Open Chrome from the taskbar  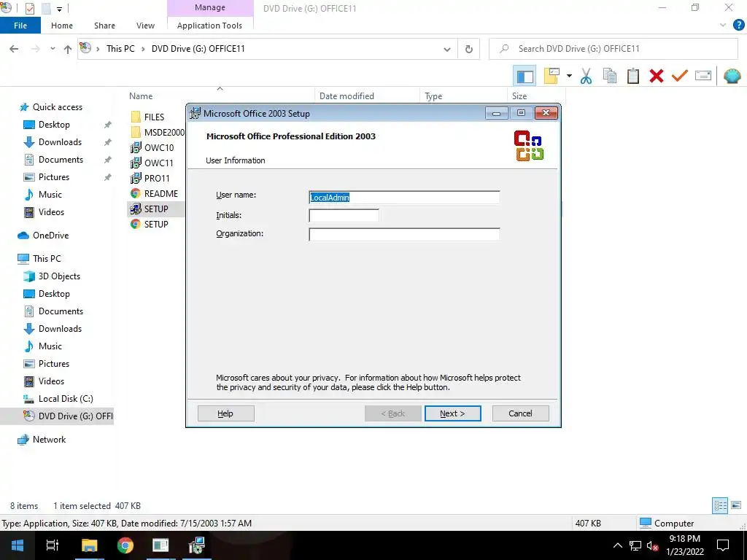coord(125,545)
